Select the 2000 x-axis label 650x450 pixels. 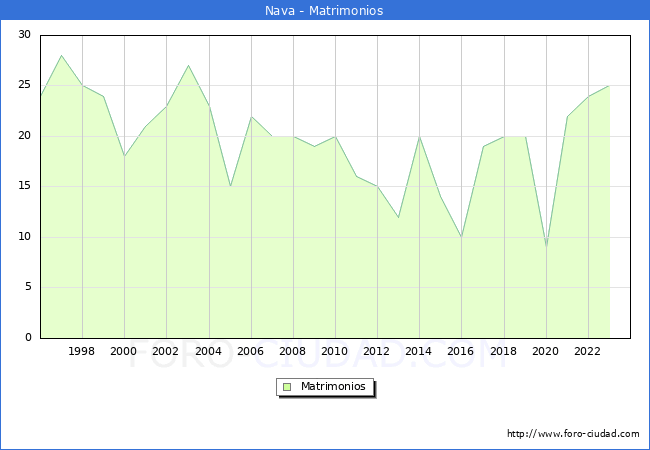tap(124, 352)
